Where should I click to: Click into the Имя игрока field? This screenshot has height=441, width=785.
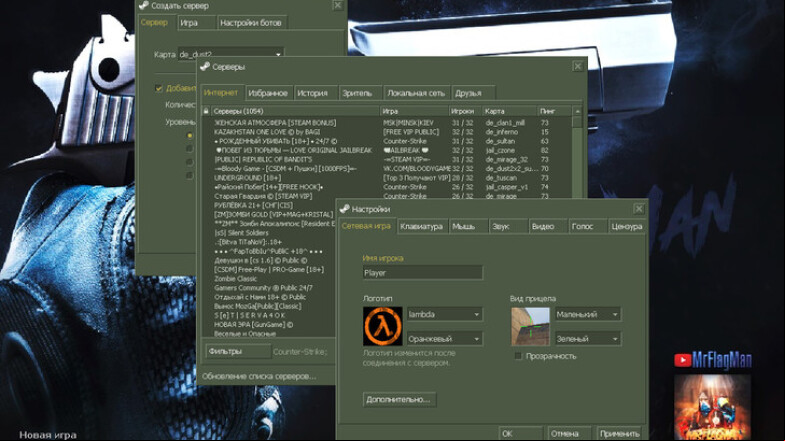423,273
